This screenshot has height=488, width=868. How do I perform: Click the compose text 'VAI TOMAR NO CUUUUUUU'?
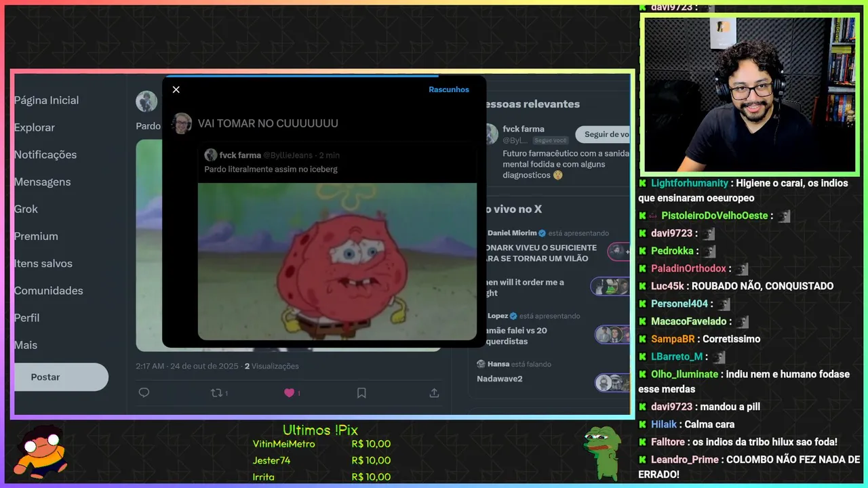pos(268,123)
